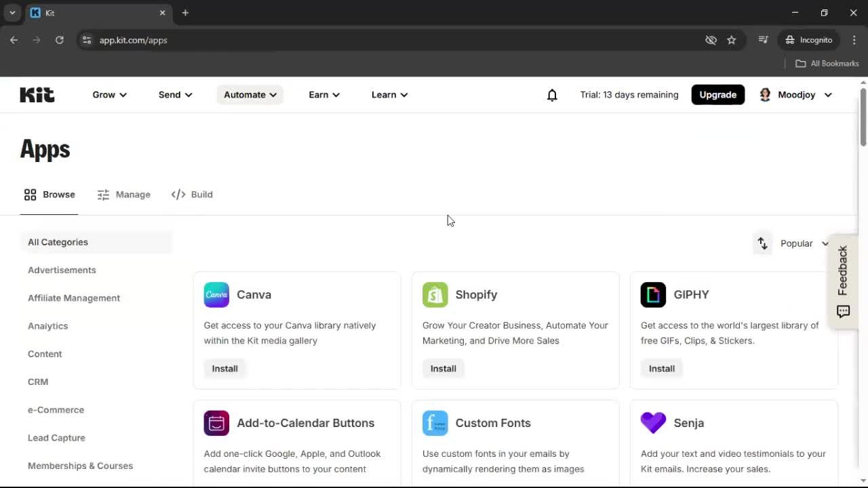The width and height of the screenshot is (868, 488).
Task: Click the Kit logo
Action: (37, 94)
